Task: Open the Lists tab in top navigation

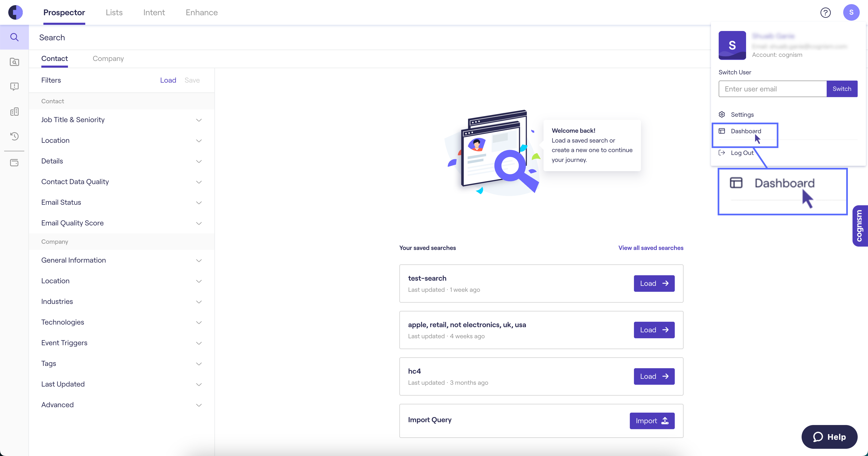Action: click(x=114, y=12)
